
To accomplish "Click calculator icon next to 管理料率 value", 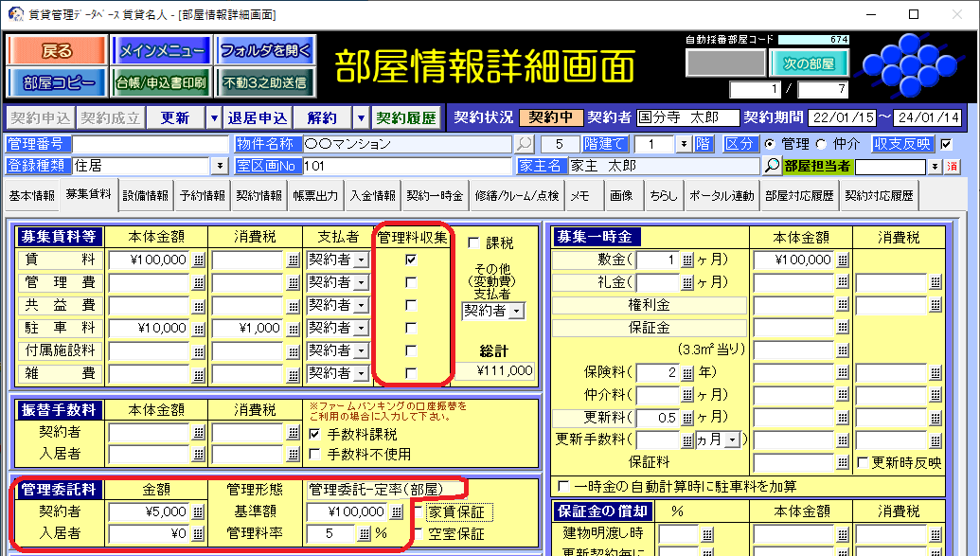I will pos(363,534).
